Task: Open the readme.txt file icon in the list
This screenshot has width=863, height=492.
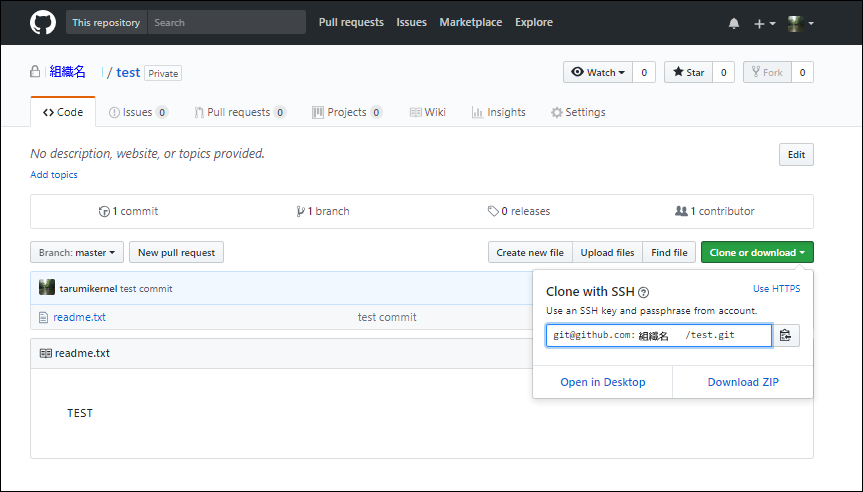Action: click(43, 317)
